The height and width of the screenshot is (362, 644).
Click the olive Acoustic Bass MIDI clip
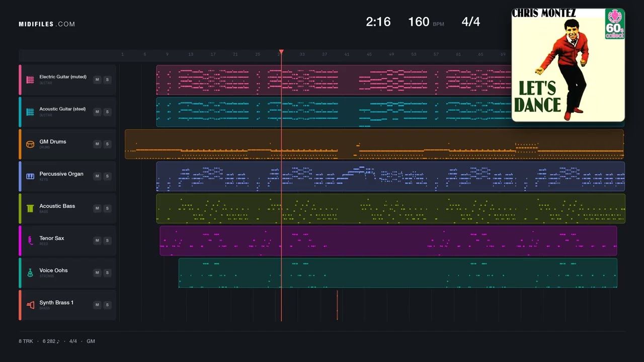[390, 209]
